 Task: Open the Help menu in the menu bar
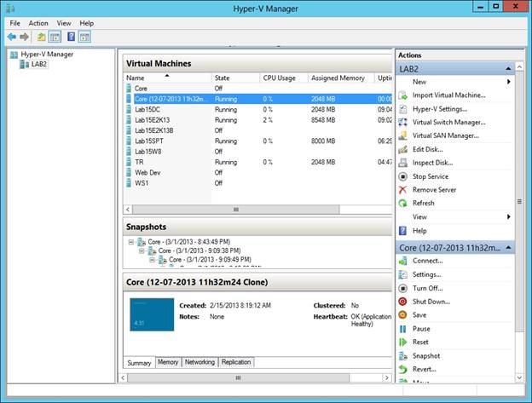(86, 23)
